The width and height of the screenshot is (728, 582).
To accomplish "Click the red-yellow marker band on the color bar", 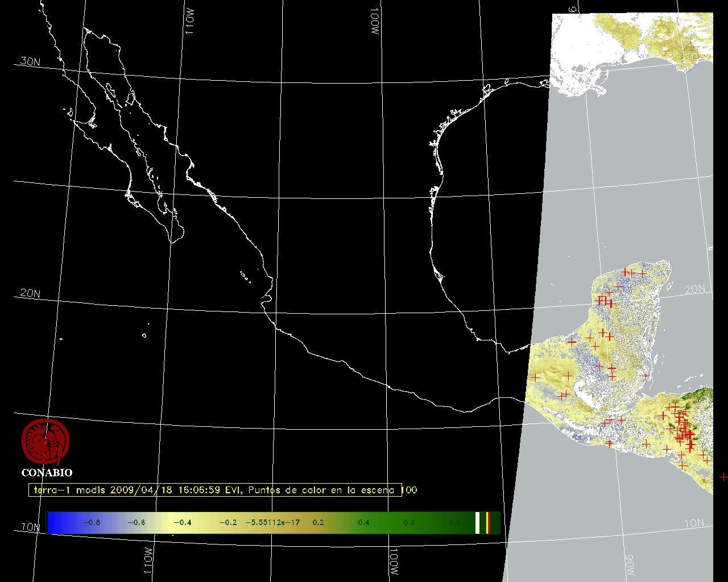I will point(488,522).
